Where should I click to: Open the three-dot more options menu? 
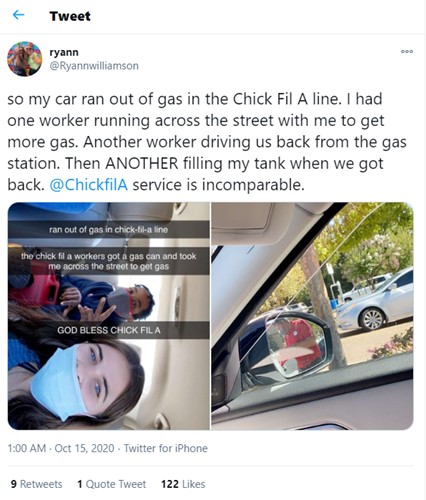pyautogui.click(x=407, y=52)
